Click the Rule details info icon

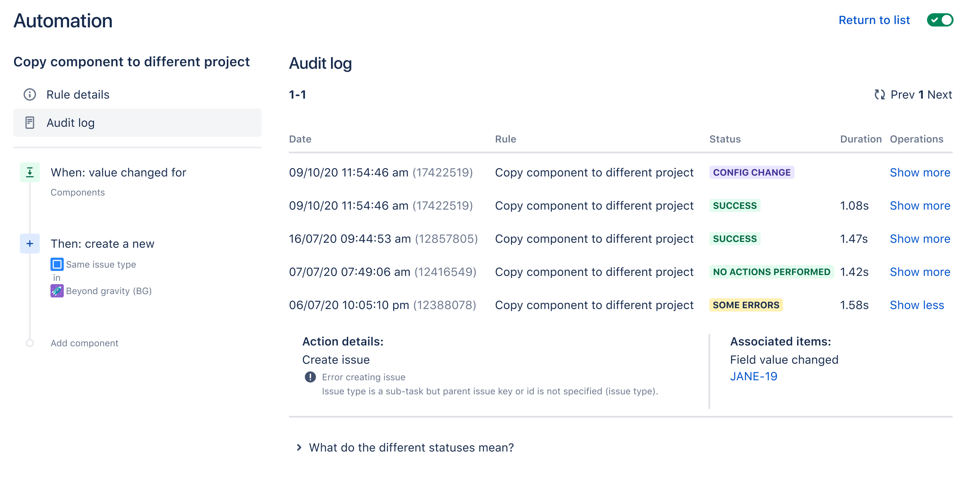point(29,94)
